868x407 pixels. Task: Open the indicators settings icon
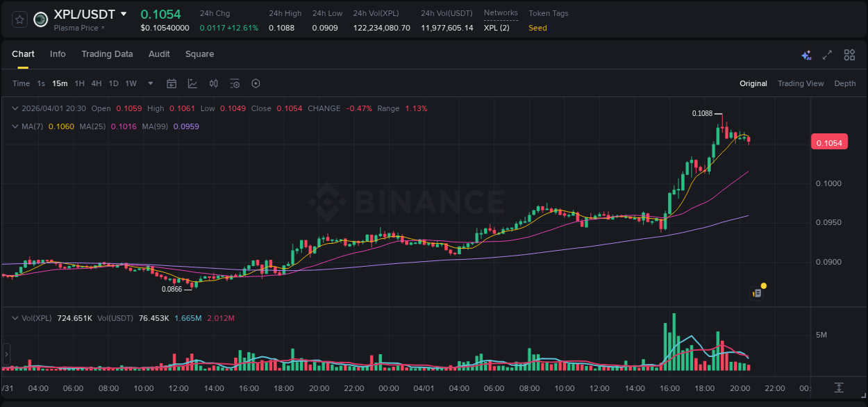pyautogui.click(x=235, y=83)
